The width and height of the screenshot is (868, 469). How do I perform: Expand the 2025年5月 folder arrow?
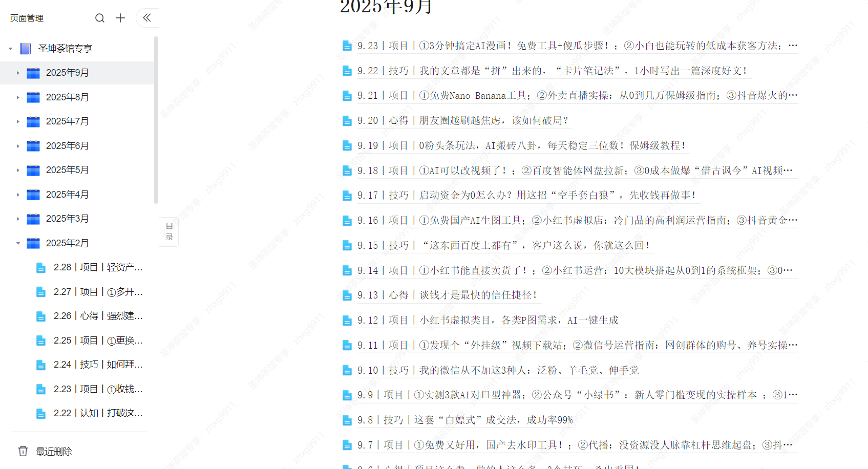click(18, 170)
